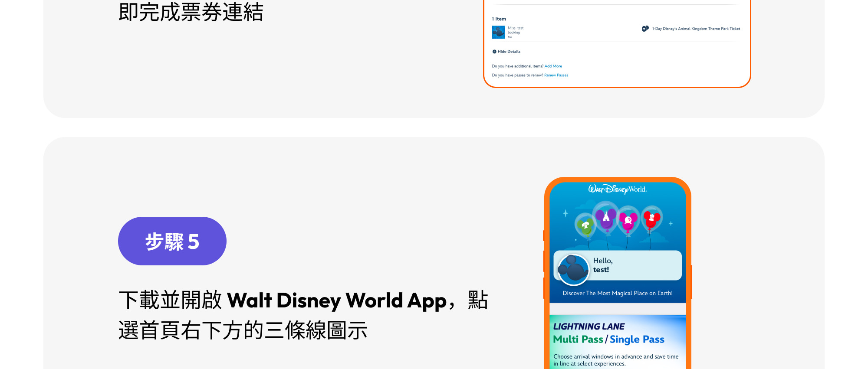Click the Renew Passes link
This screenshot has height=369, width=868.
[556, 75]
